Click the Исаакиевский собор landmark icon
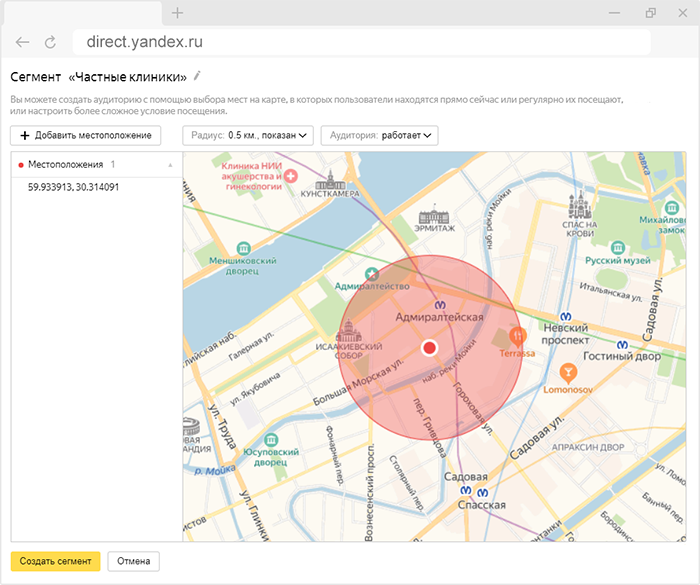This screenshot has height=585, width=700. [x=349, y=331]
